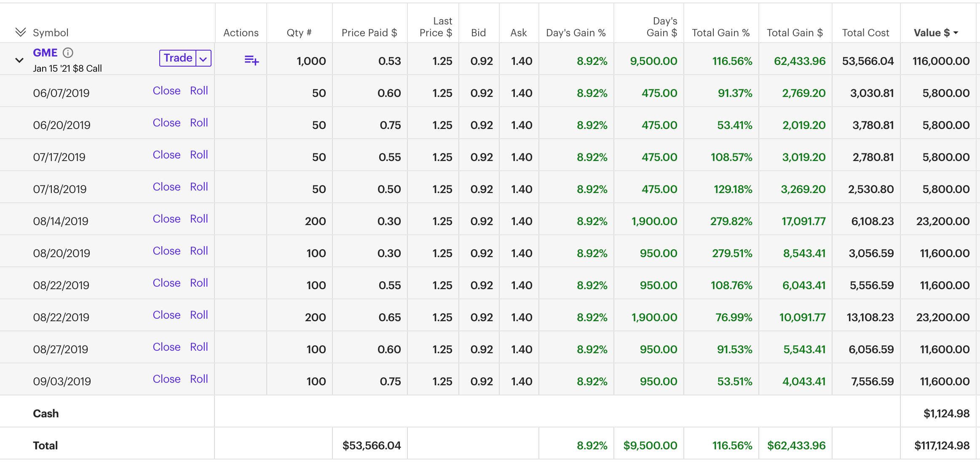Screen dimensions: 980x462
Task: Click Close for the 08/20/2019 lot
Action: [x=166, y=251]
